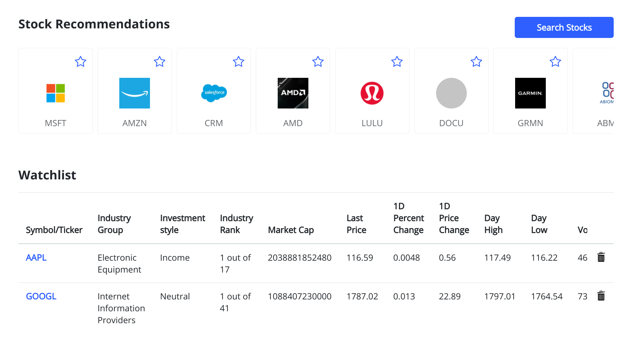Click the LULU ticker label
Screen dimensions: 644x350
(372, 123)
